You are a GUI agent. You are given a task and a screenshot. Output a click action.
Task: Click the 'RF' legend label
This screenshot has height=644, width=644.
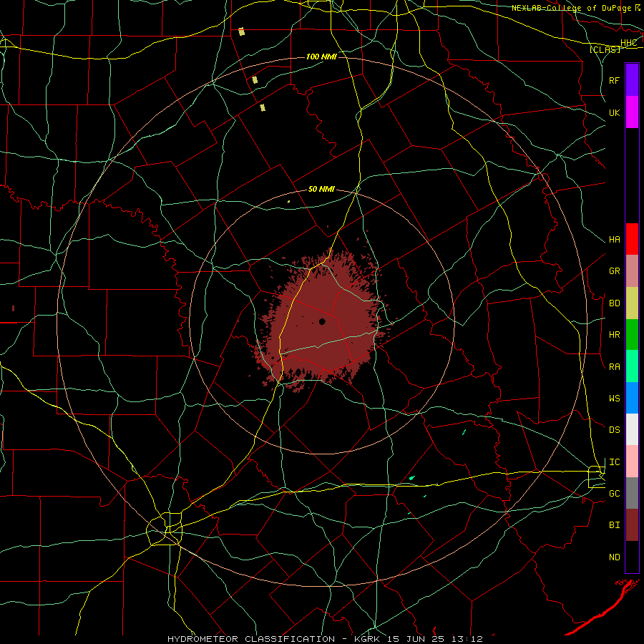pos(615,80)
